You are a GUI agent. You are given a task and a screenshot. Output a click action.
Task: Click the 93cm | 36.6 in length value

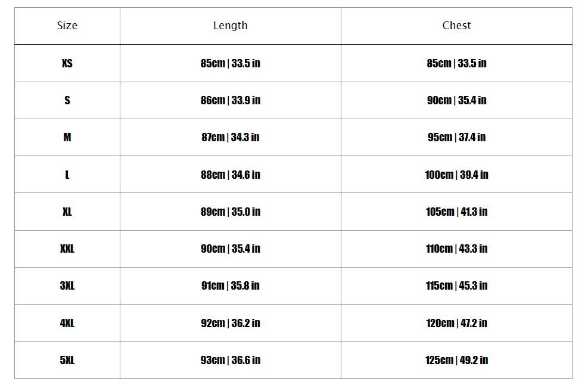(231, 360)
